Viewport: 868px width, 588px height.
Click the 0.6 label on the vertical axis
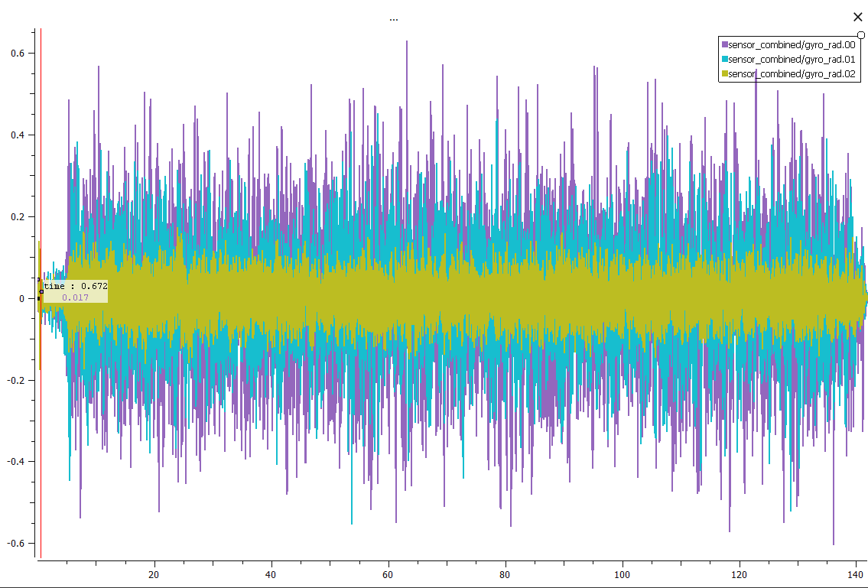pos(17,54)
